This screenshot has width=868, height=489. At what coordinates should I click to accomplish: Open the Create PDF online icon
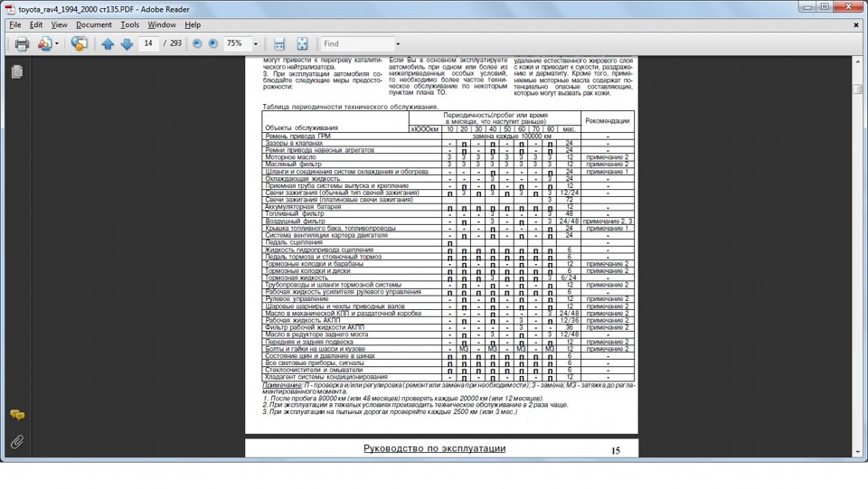(x=44, y=43)
